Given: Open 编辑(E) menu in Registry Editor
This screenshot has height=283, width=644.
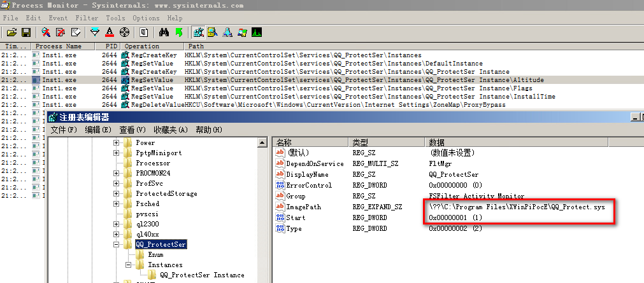Looking at the screenshot, I should (x=98, y=130).
